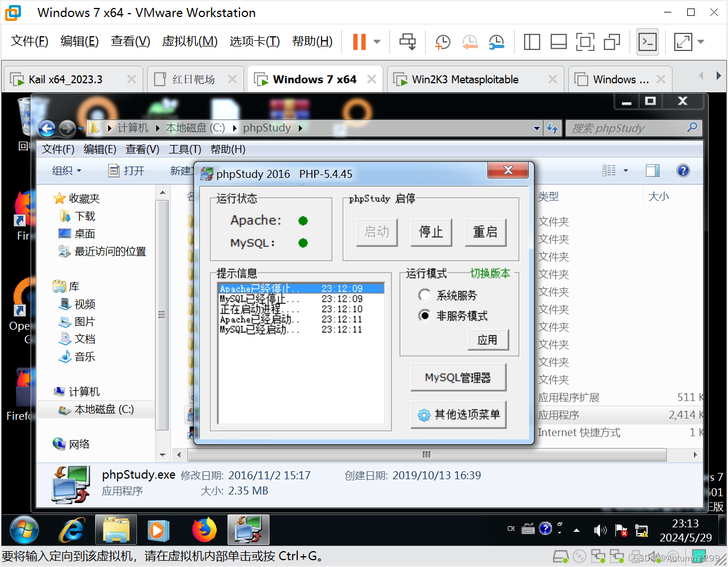
Task: Close the phpStudy 2016 dialog
Action: tap(508, 170)
